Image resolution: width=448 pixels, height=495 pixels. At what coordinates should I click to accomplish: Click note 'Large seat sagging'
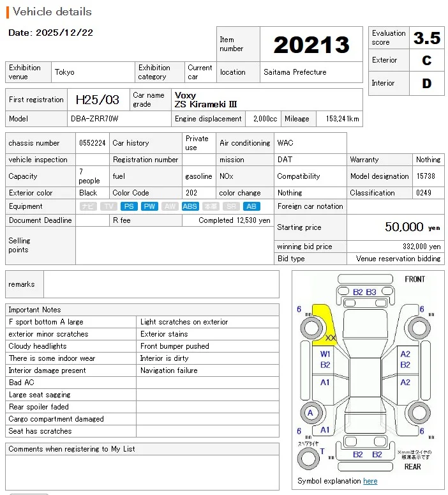click(40, 395)
